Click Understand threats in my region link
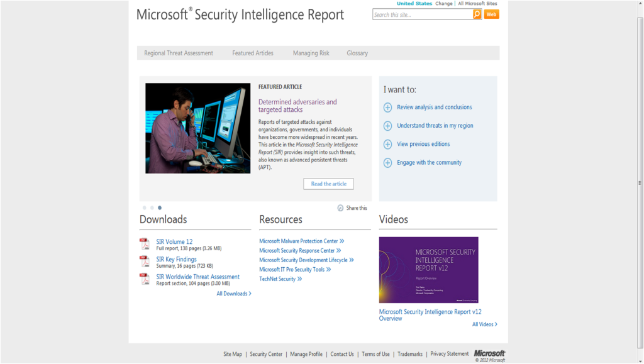The image size is (644, 364). click(435, 126)
